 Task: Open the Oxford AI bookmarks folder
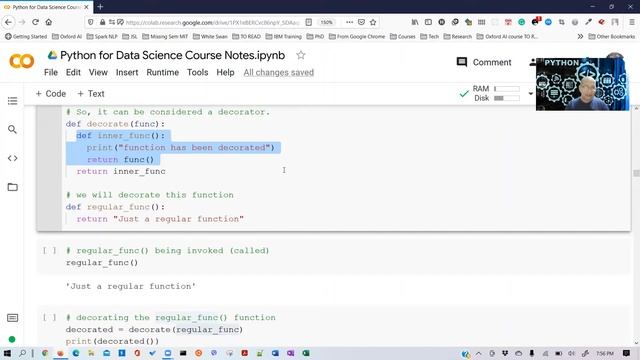(x=67, y=36)
